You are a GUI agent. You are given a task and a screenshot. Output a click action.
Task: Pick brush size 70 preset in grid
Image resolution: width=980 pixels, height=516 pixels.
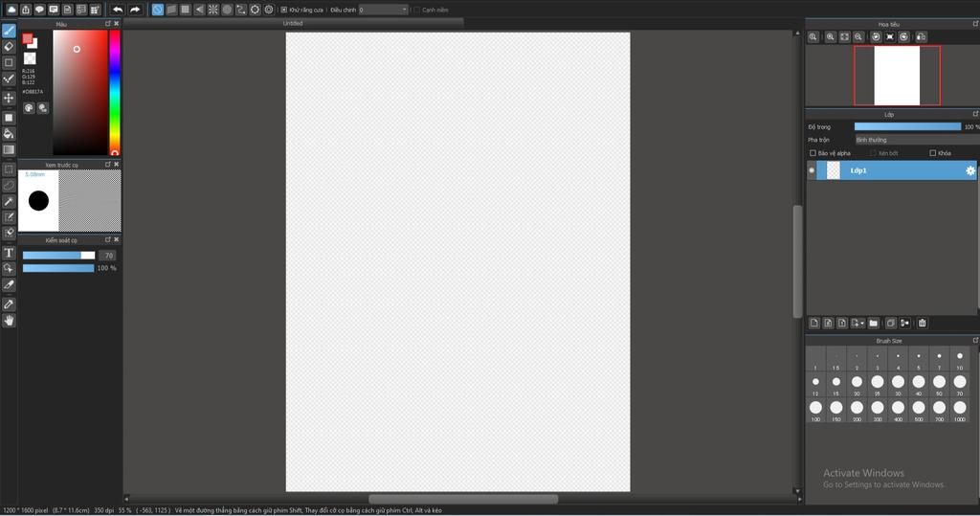click(960, 385)
